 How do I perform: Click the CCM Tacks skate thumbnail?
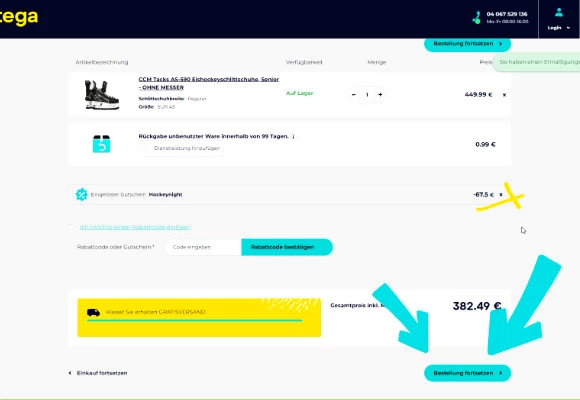click(x=101, y=95)
